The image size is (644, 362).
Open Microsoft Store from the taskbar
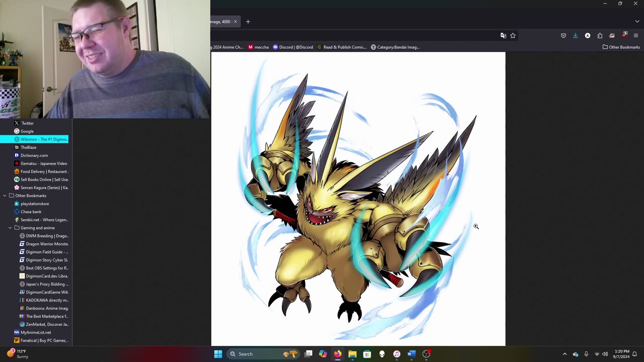(367, 354)
